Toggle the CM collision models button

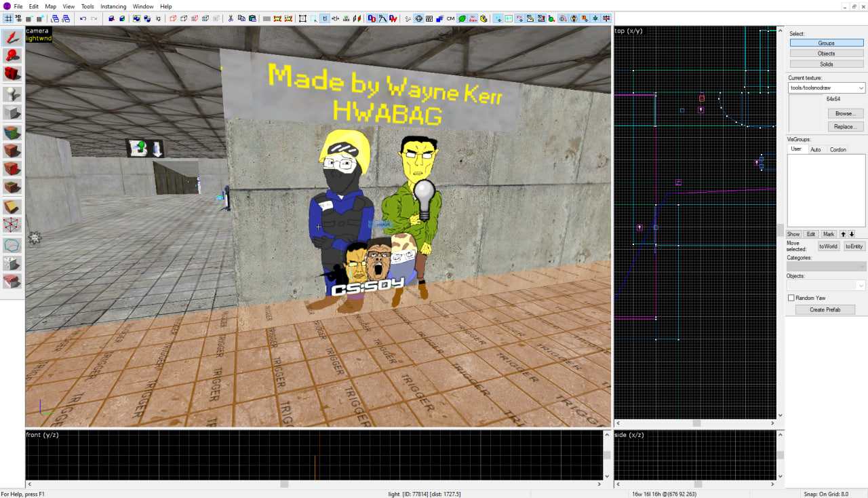451,18
